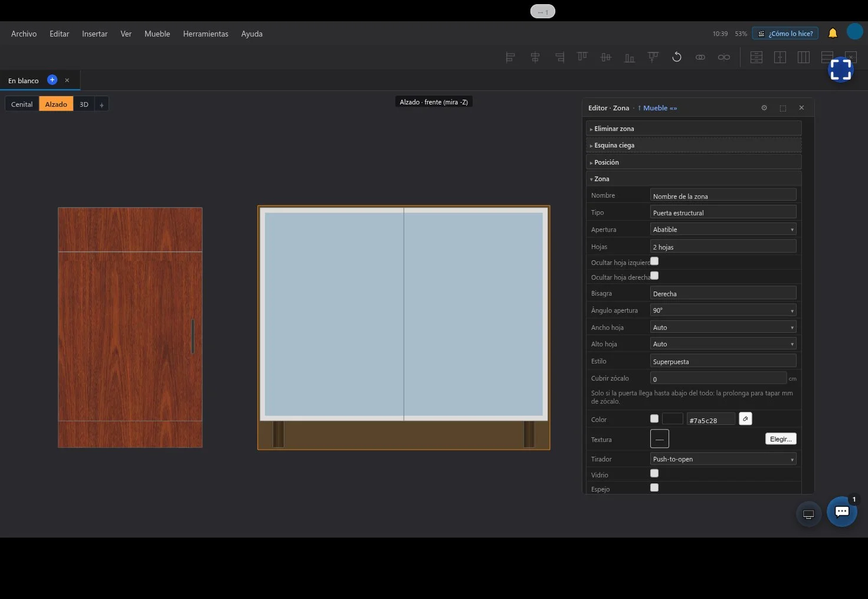868x599 pixels.
Task: Open the Mueble menu
Action: click(157, 34)
